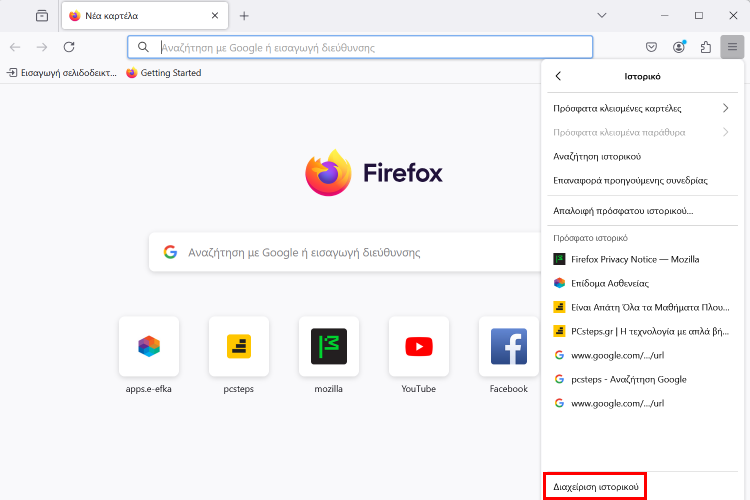750x500 pixels.
Task: Open PCsteps.gr Η τεχνολογία history entry
Action: click(642, 331)
